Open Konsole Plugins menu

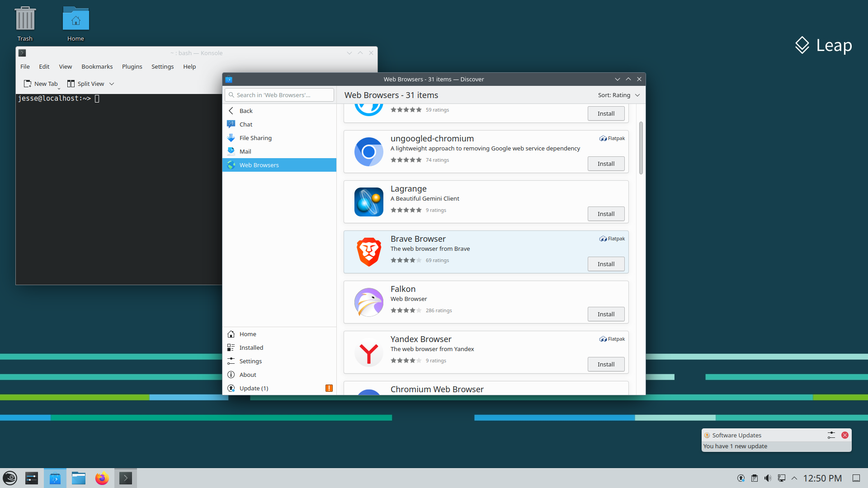pyautogui.click(x=132, y=66)
